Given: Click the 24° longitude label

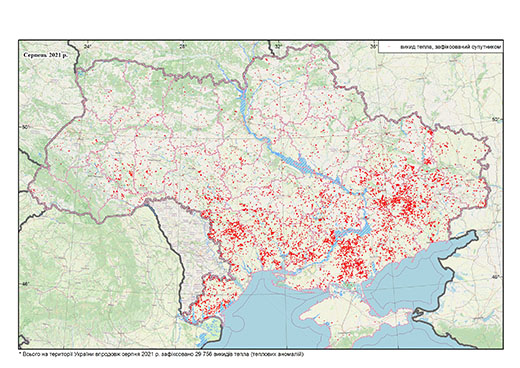Looking at the screenshot, I should pos(88,47).
